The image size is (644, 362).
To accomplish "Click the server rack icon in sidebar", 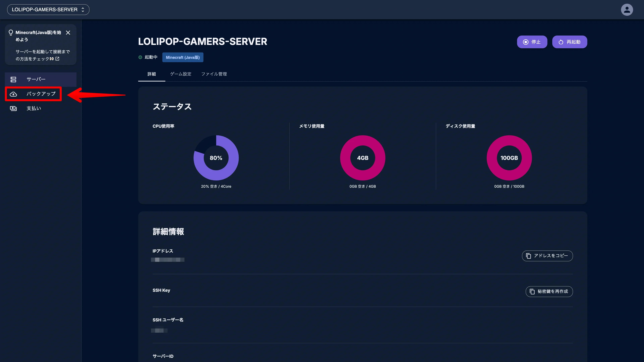I will (x=13, y=79).
